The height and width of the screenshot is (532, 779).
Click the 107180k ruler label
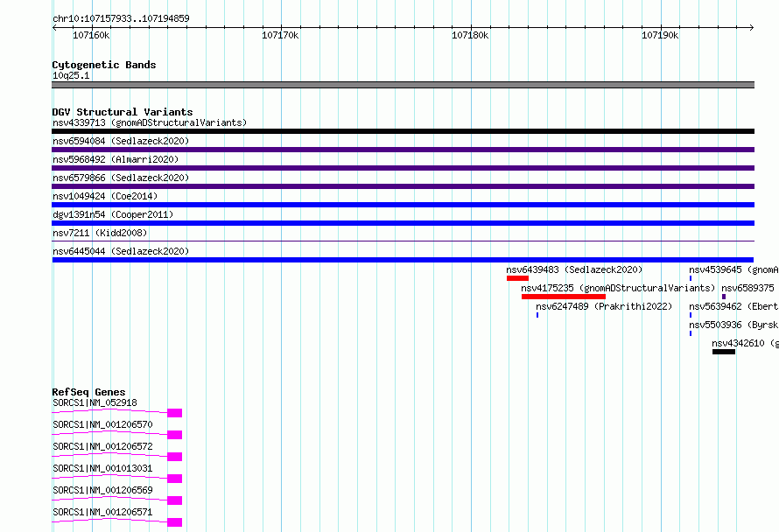470,35
